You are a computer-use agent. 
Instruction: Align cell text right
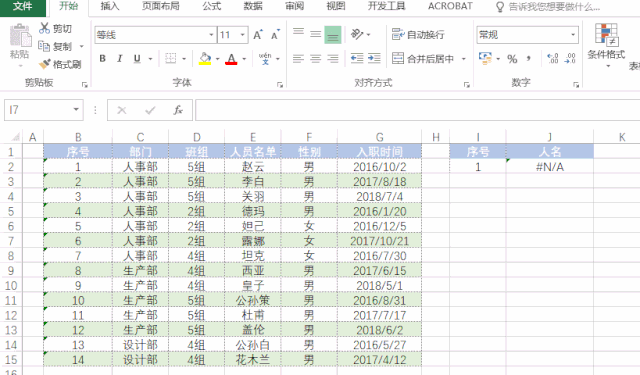[x=333, y=59]
